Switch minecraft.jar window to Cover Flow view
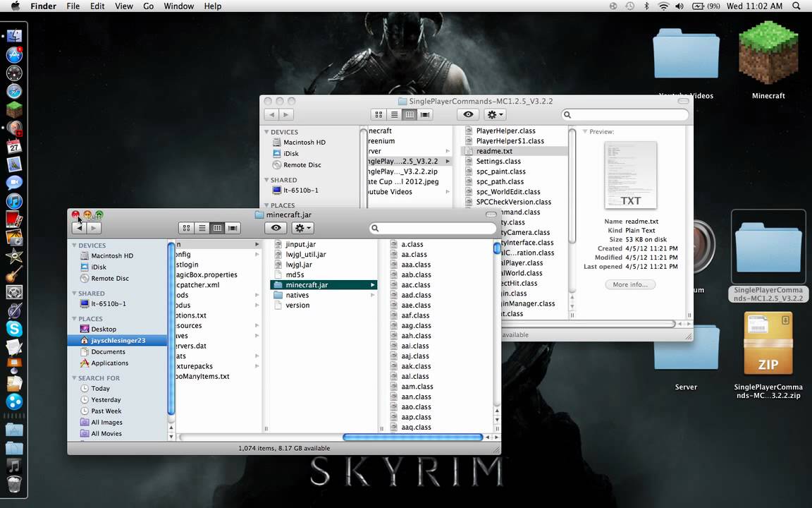The height and width of the screenshot is (508, 812). [233, 228]
